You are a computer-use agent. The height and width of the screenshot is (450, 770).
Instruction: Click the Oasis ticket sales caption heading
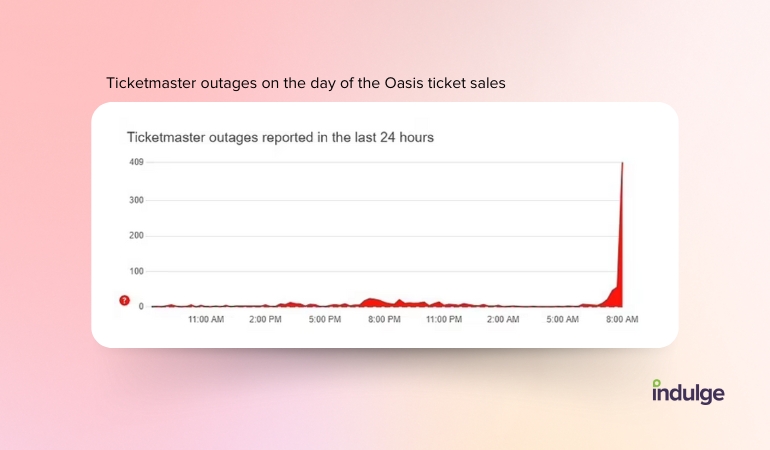306,83
